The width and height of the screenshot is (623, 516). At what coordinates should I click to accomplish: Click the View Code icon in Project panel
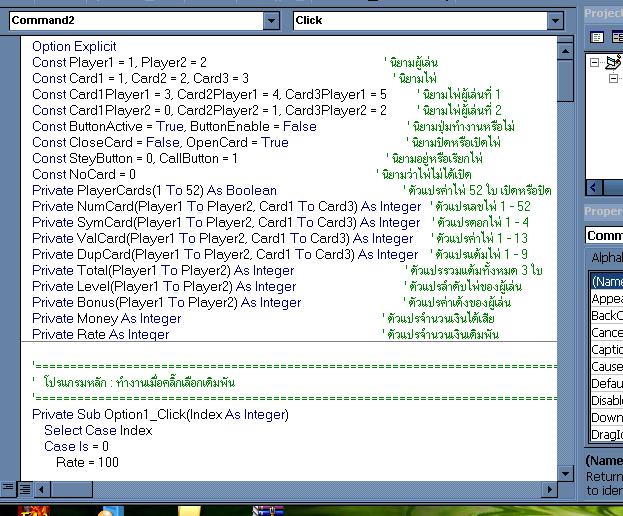(597, 37)
